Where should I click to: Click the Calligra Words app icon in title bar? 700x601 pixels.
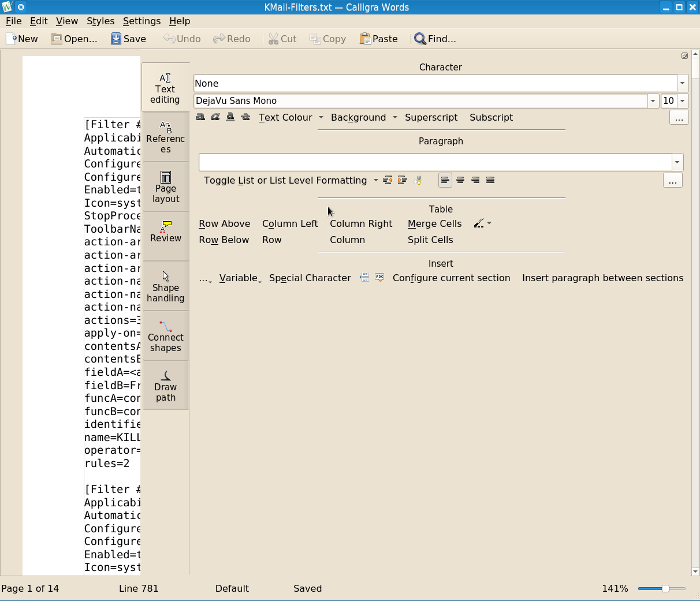click(7, 7)
